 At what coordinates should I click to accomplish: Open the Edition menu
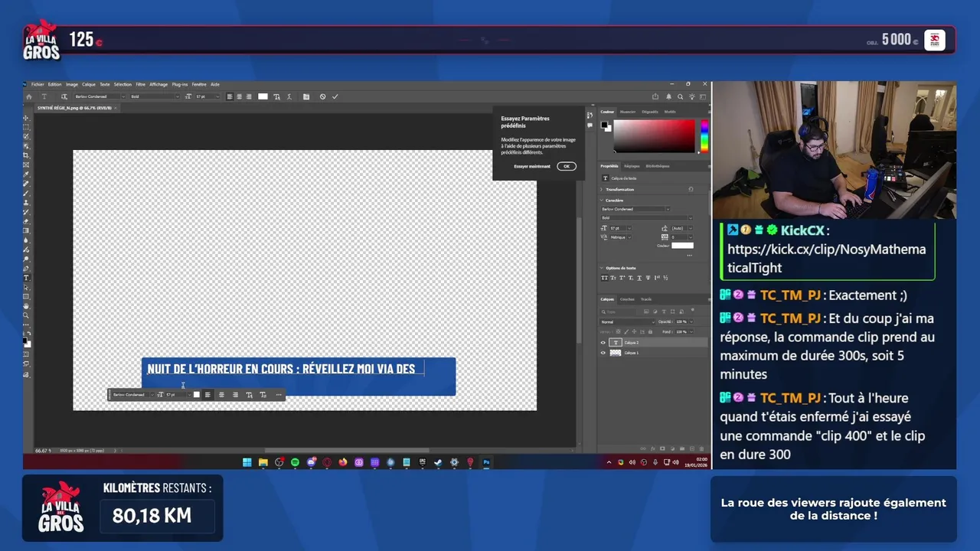coord(54,84)
